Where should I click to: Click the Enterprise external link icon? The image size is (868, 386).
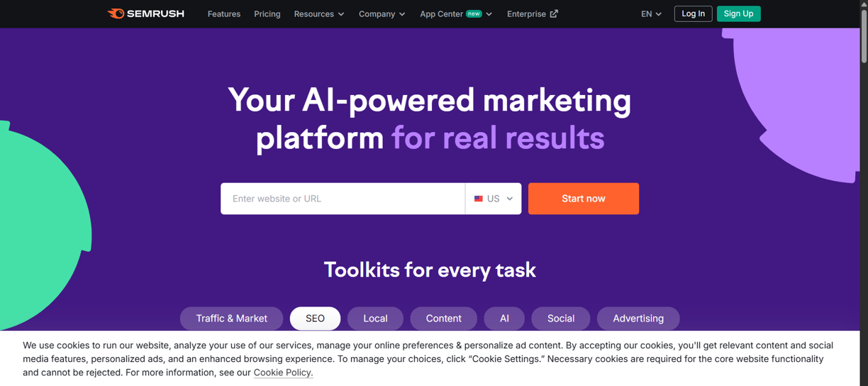554,13
